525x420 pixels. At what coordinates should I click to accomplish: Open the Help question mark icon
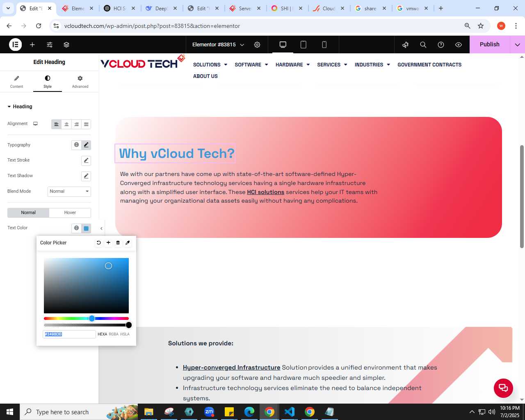[441, 45]
